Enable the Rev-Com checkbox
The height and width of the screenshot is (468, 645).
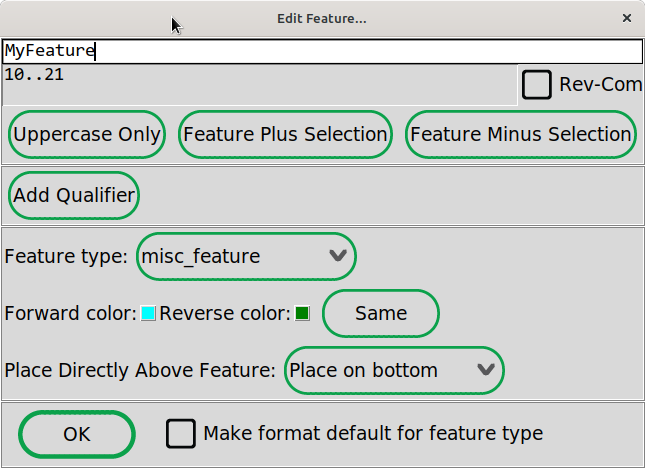pyautogui.click(x=536, y=85)
